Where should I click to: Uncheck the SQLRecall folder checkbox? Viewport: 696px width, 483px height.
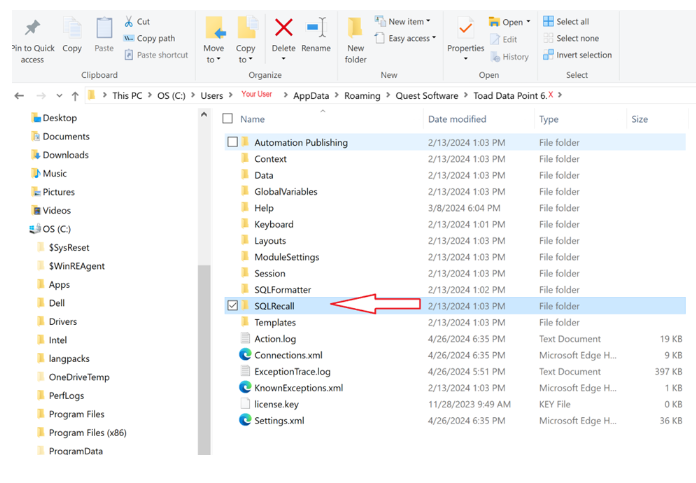click(232, 306)
